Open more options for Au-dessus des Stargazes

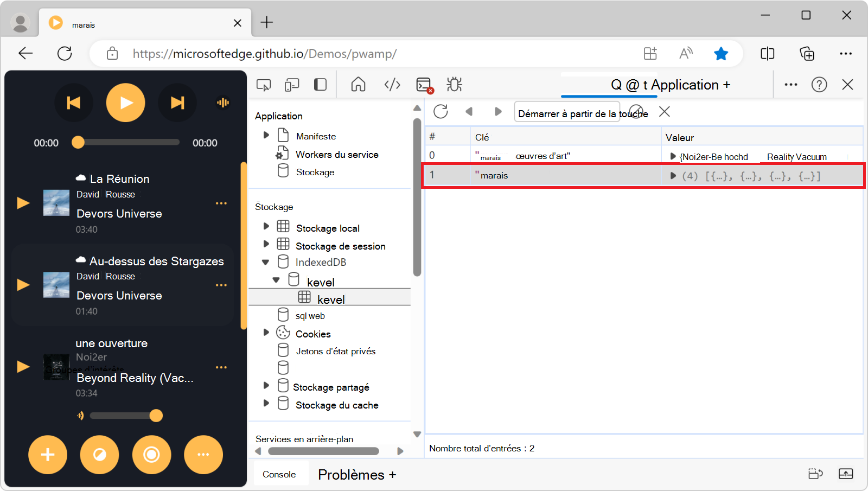coord(221,285)
